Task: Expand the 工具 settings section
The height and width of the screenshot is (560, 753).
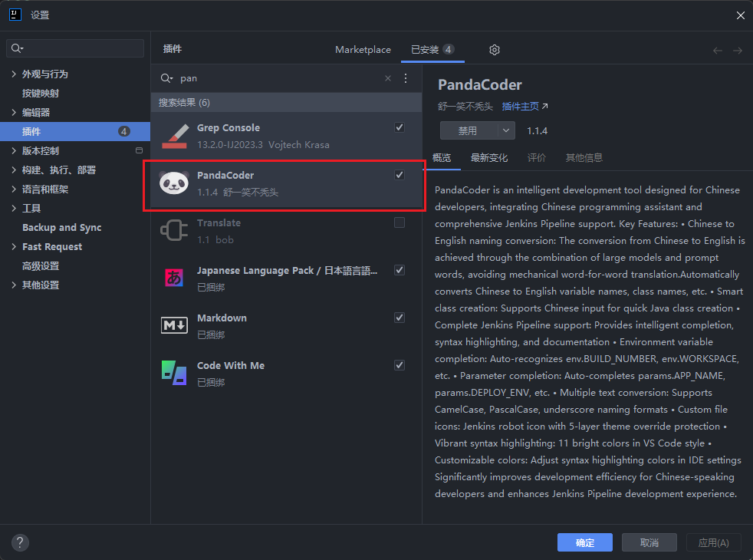Action: coord(14,209)
